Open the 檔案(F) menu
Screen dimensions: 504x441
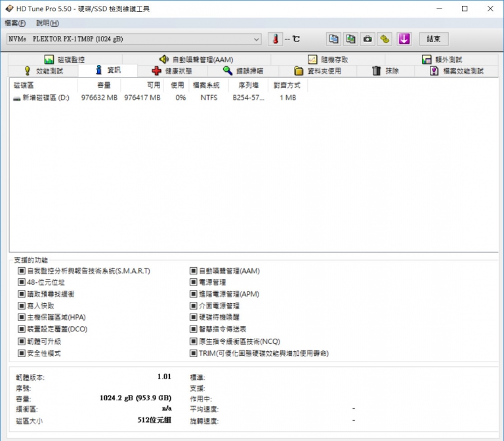coord(15,23)
